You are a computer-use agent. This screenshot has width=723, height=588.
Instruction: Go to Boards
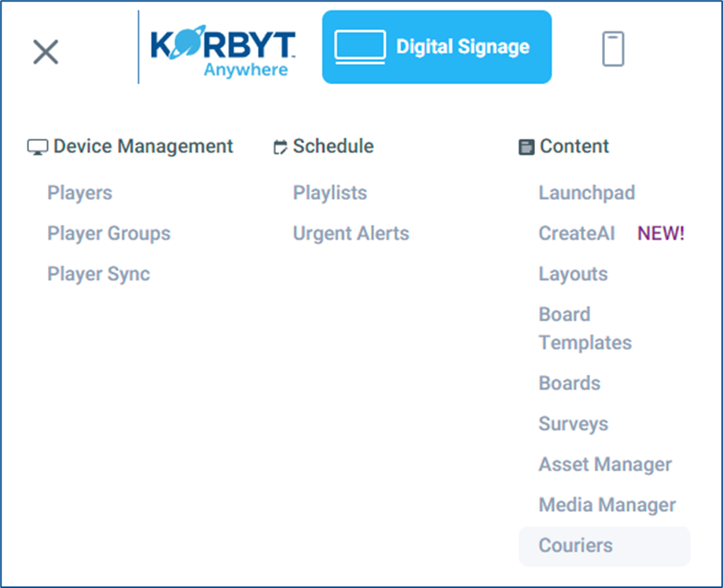click(570, 384)
